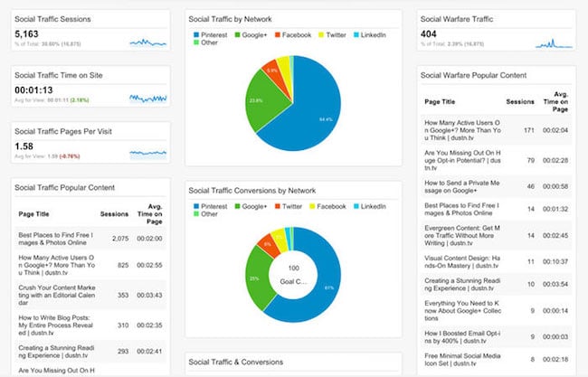Click the 79 sessions cell
The image size is (588, 377).
click(531, 160)
